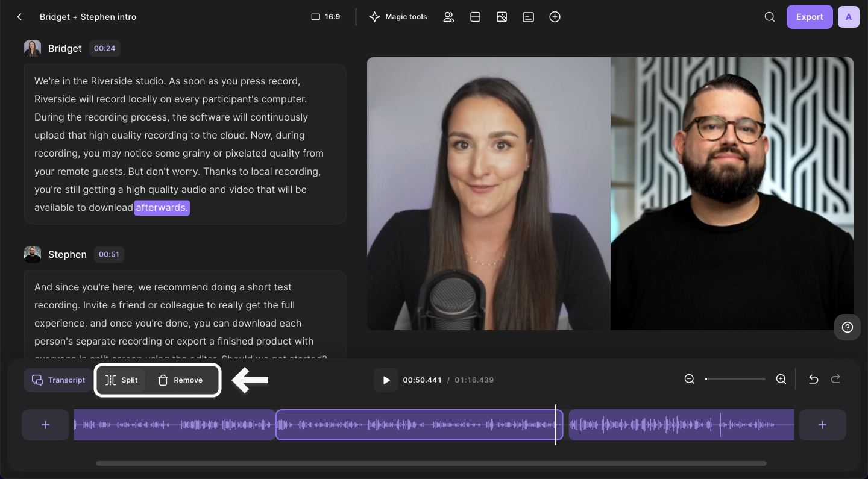Open the 16:9 aspect ratio selector

click(325, 17)
